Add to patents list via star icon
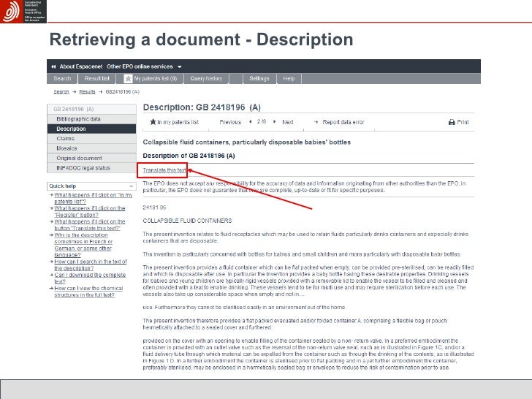Viewport: 532px width, 399px height. click(153, 122)
